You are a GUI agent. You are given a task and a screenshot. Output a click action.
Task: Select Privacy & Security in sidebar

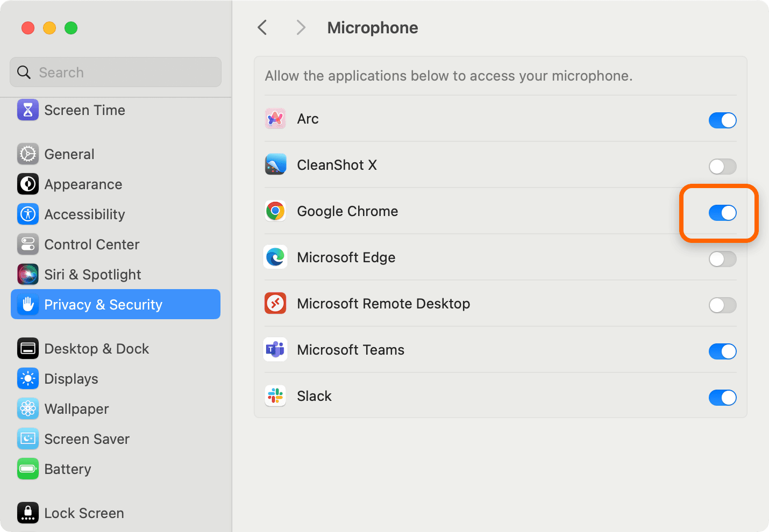click(116, 304)
